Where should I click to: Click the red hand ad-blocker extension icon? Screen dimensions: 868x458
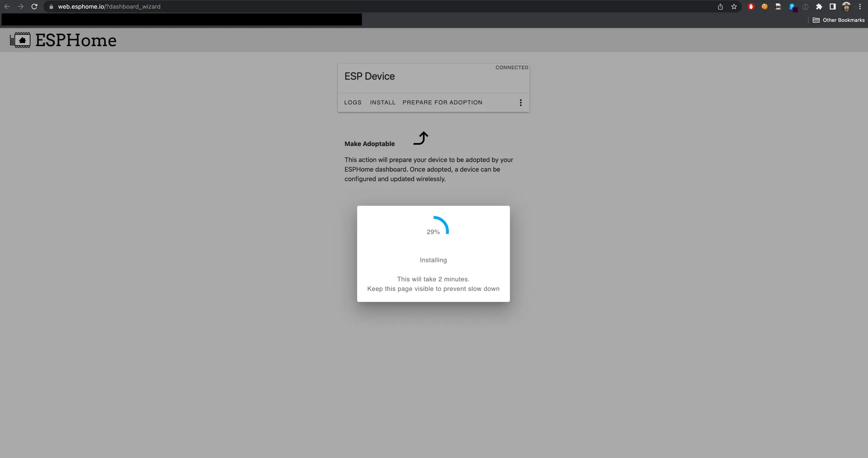[x=751, y=7]
